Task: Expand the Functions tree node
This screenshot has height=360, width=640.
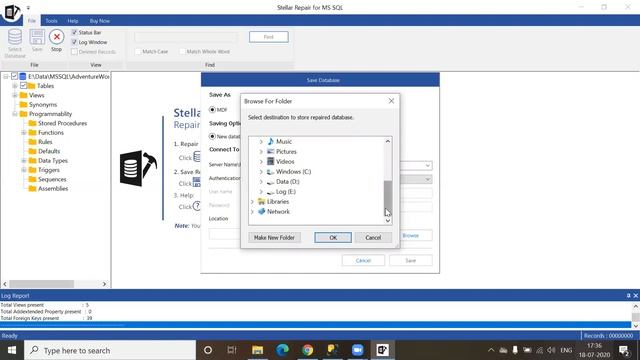Action: [24, 133]
